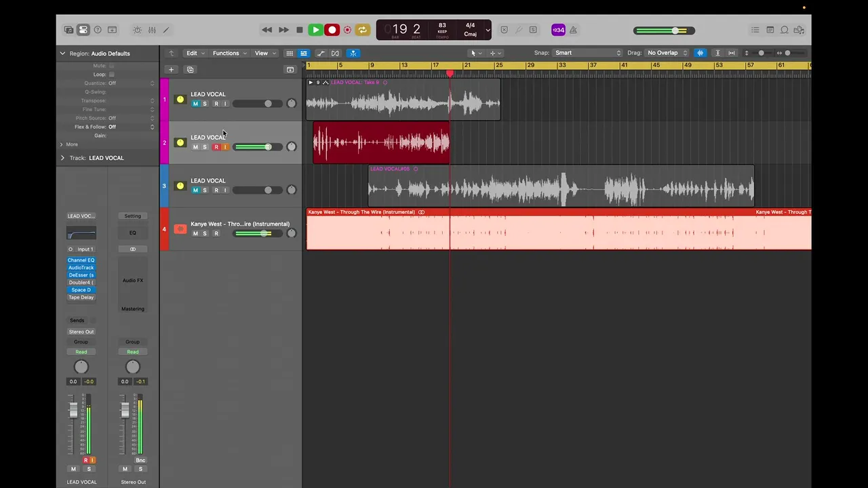
Task: Click the grid view icon beside View
Action: coord(290,53)
